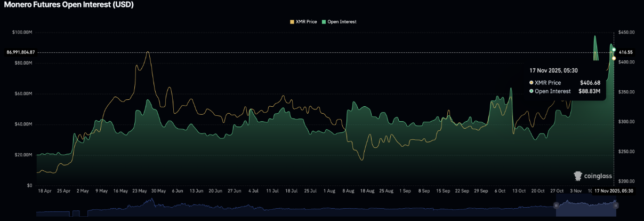Click the Monero Futures Open Interest title
This screenshot has width=644, height=221.
69,5
